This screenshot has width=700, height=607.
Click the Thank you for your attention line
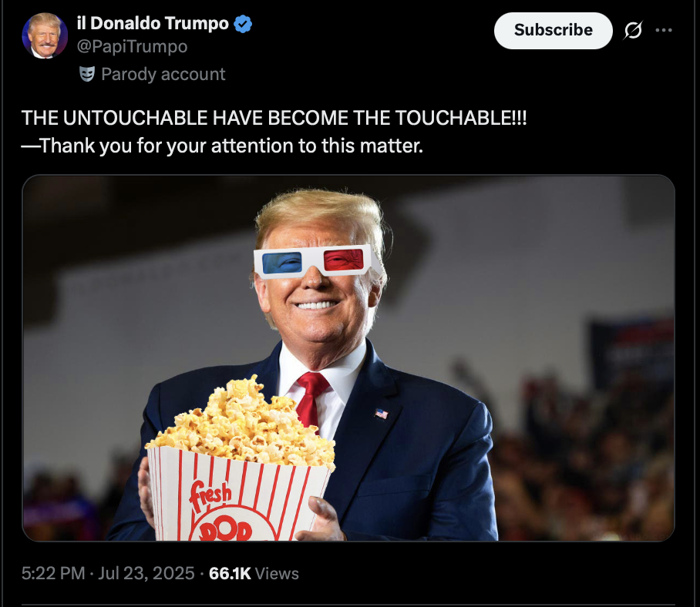pyautogui.click(x=222, y=146)
